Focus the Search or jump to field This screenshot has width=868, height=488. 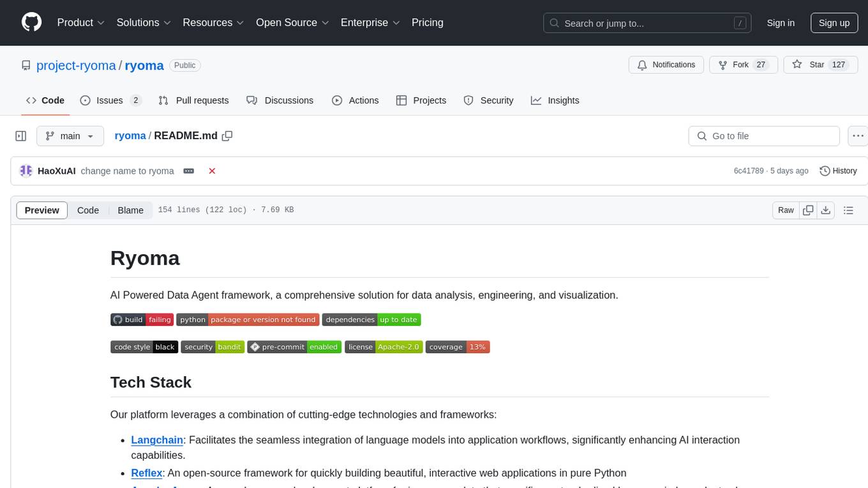pyautogui.click(x=648, y=23)
